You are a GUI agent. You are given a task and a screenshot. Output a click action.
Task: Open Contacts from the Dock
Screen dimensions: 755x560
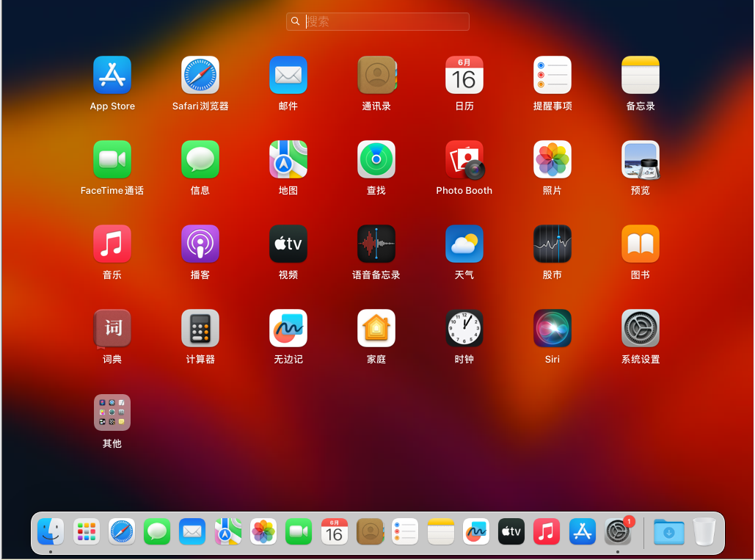(x=370, y=531)
